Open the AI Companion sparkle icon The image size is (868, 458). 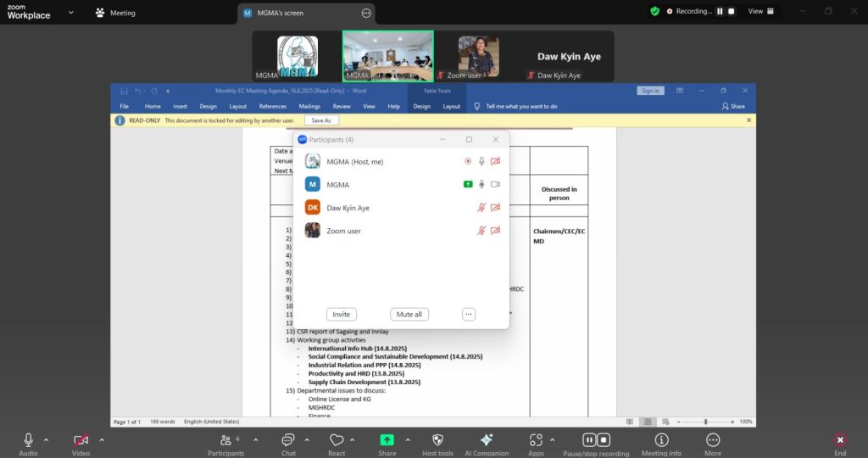coord(486,439)
